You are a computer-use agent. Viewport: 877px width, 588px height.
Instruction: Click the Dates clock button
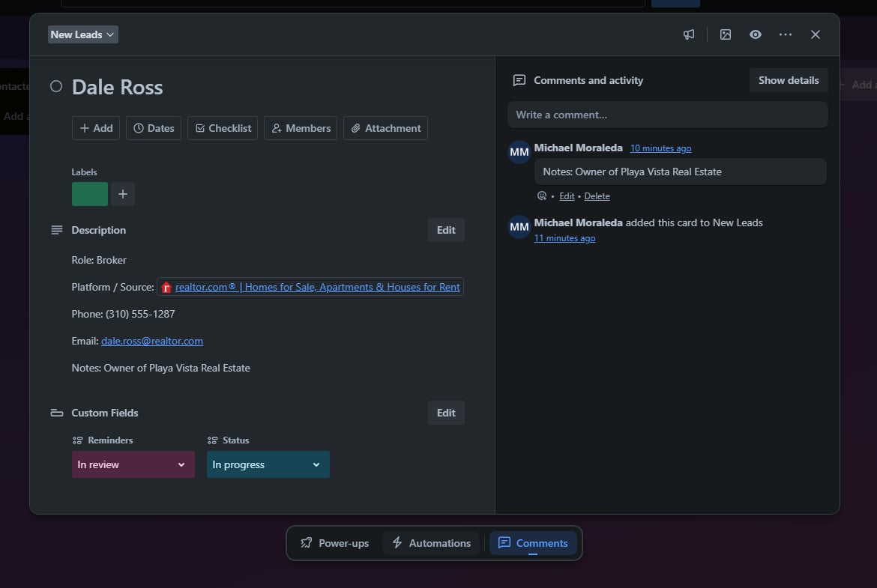(154, 128)
